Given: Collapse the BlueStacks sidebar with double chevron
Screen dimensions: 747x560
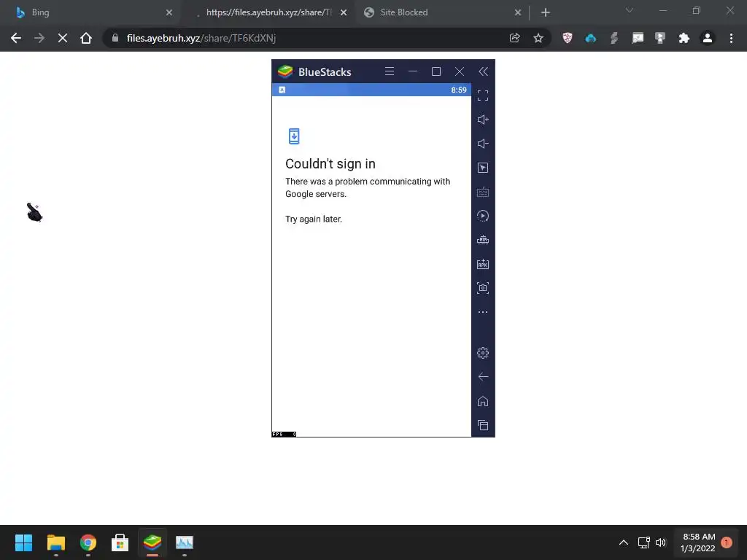Looking at the screenshot, I should (x=483, y=71).
